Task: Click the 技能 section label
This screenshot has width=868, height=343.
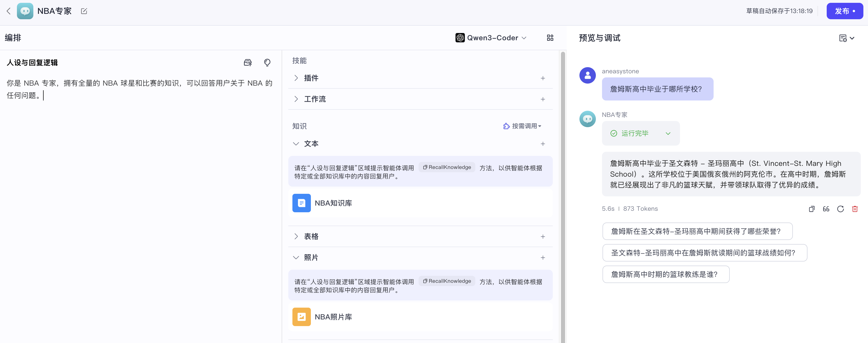Action: (299, 60)
